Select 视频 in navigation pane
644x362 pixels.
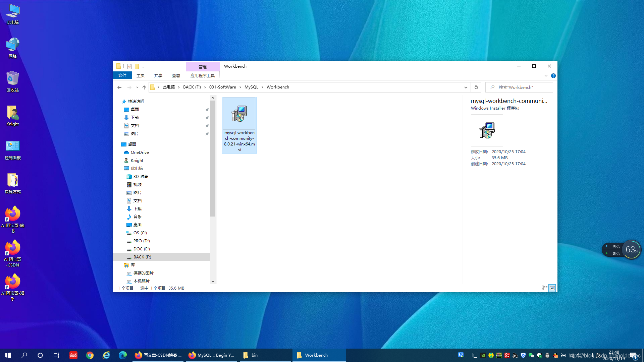(x=137, y=185)
